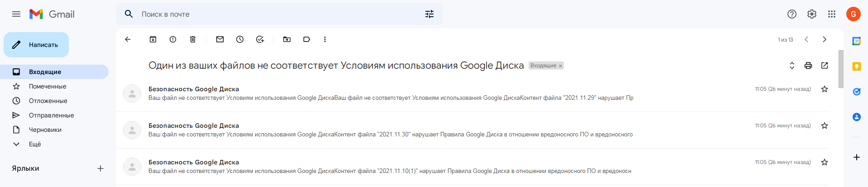Go to the older conversation arrow

coord(825,39)
